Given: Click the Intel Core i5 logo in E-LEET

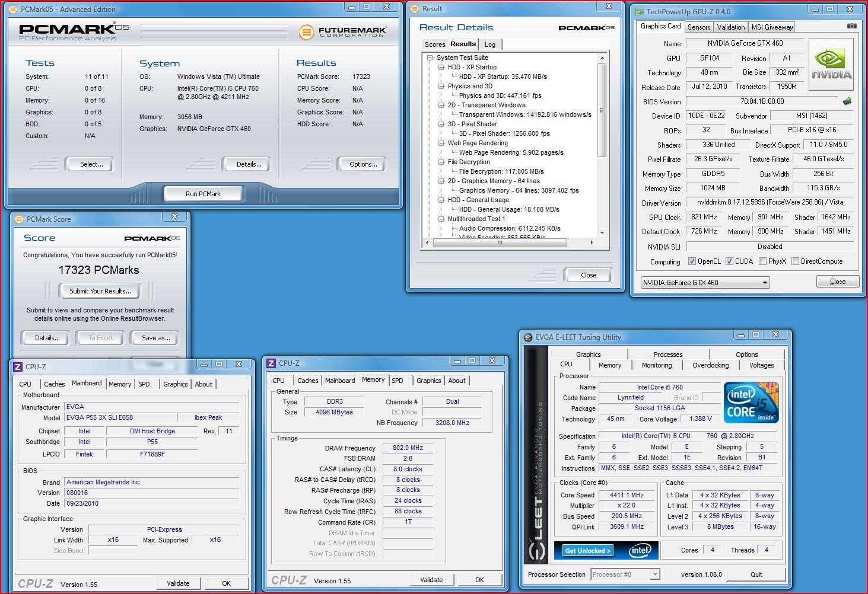Looking at the screenshot, I should tap(751, 403).
